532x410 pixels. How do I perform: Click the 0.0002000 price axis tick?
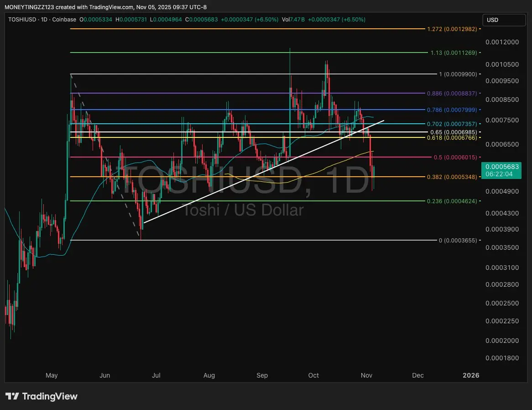coord(502,341)
